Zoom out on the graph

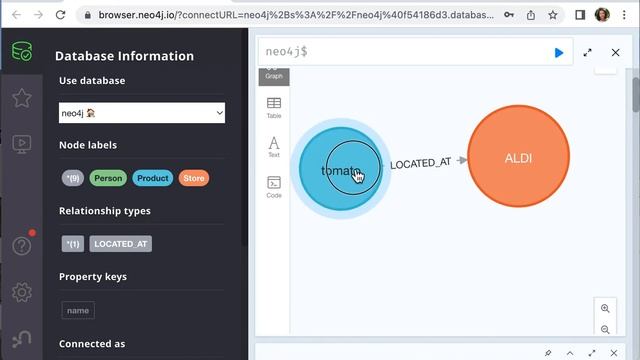pyautogui.click(x=605, y=329)
